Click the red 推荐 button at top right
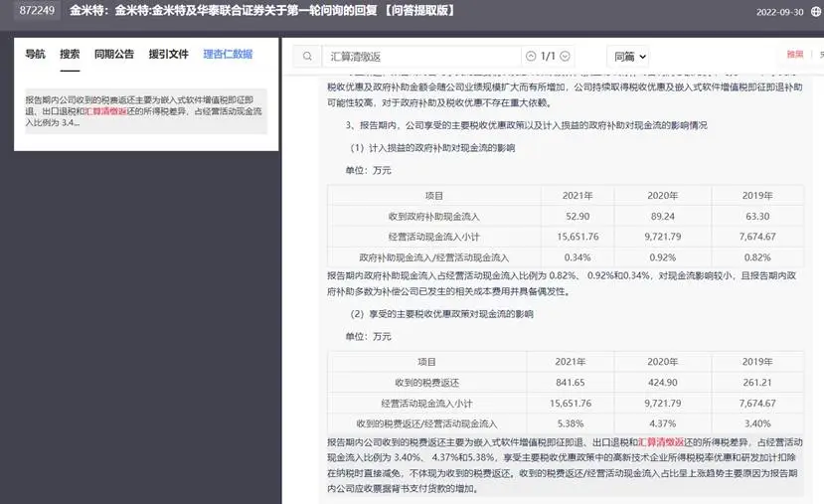Viewport: 824px width, 504px height. 795,54
